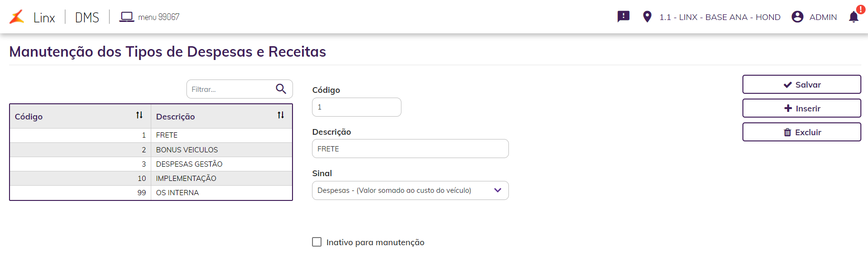Image resolution: width=868 pixels, height=269 pixels.
Task: Click the Salvar button
Action: click(801, 84)
